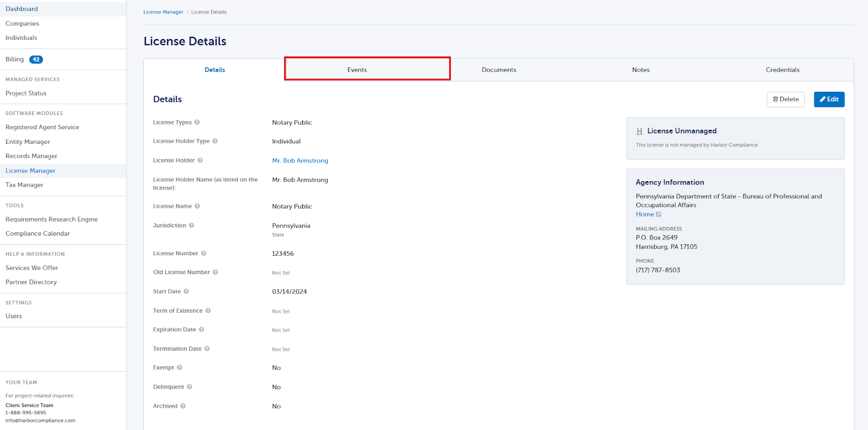Open Tax Manager from the sidebar
Image resolution: width=868 pixels, height=430 pixels.
click(x=24, y=185)
